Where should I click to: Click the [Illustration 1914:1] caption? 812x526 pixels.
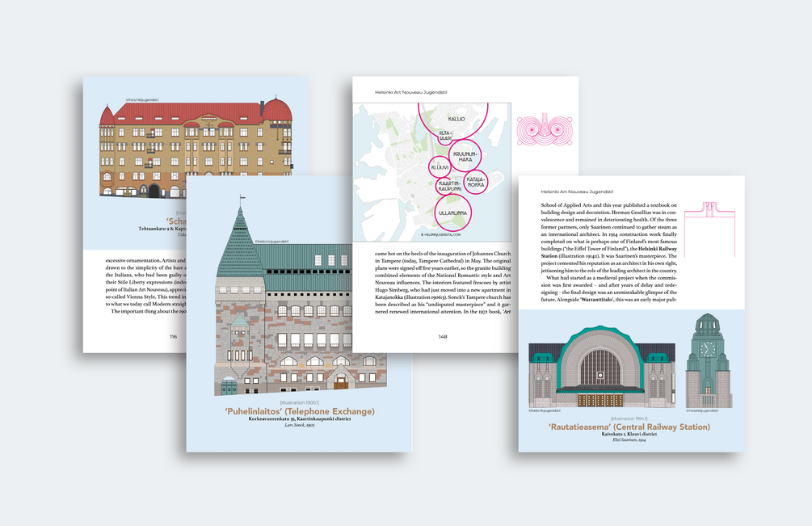click(629, 419)
